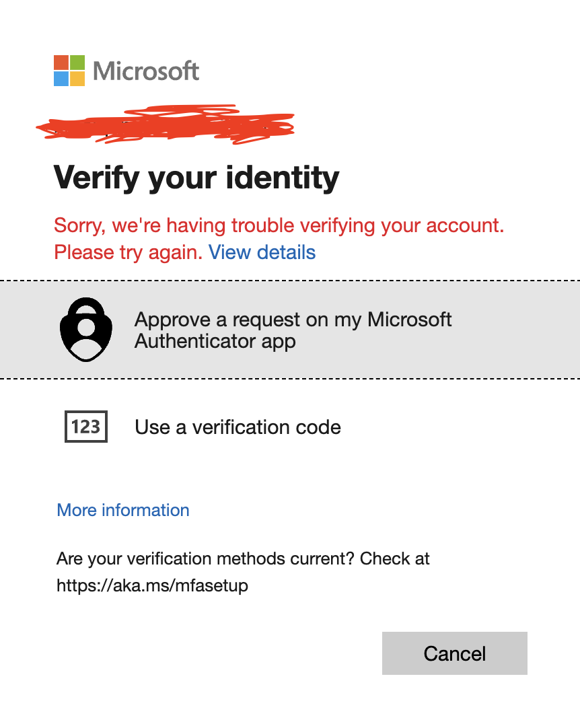Click the Verify your identity heading
Screen dimensions: 580x728
[x=196, y=177]
